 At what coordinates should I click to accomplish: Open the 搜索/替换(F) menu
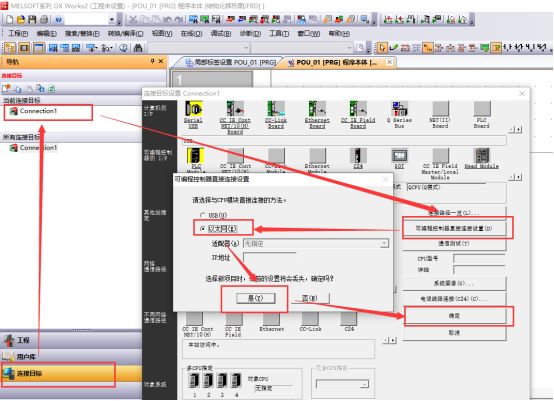[82, 34]
